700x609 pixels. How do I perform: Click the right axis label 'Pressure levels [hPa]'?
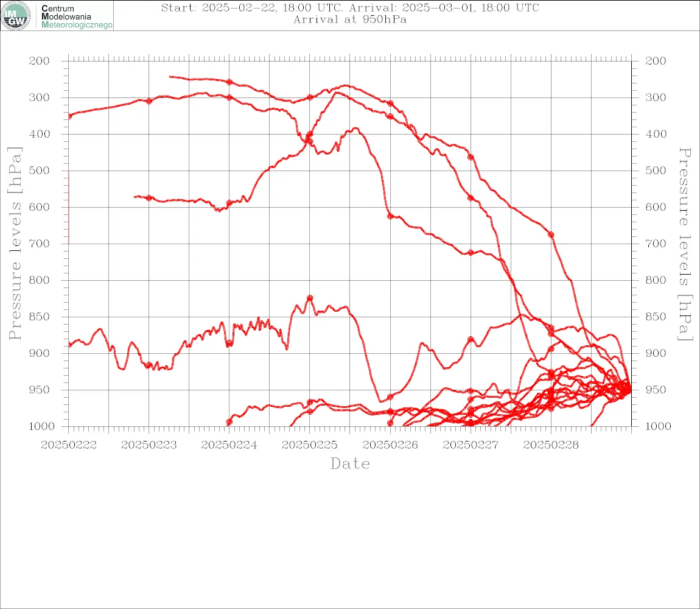[685, 244]
